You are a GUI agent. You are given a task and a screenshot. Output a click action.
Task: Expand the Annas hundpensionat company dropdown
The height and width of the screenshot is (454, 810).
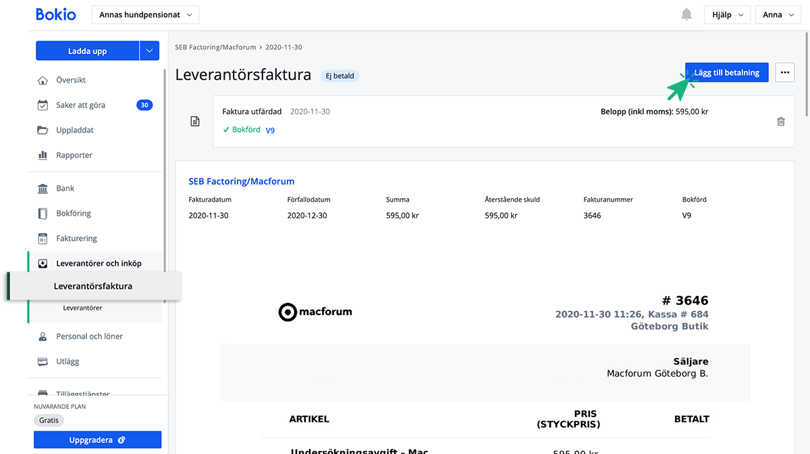145,15
